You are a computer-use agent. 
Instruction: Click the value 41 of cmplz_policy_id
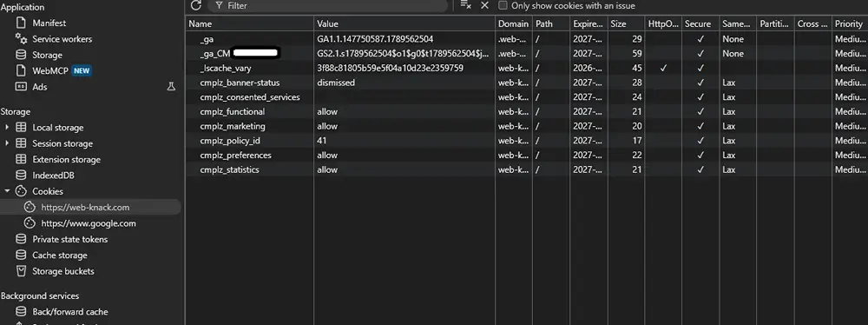(x=322, y=140)
